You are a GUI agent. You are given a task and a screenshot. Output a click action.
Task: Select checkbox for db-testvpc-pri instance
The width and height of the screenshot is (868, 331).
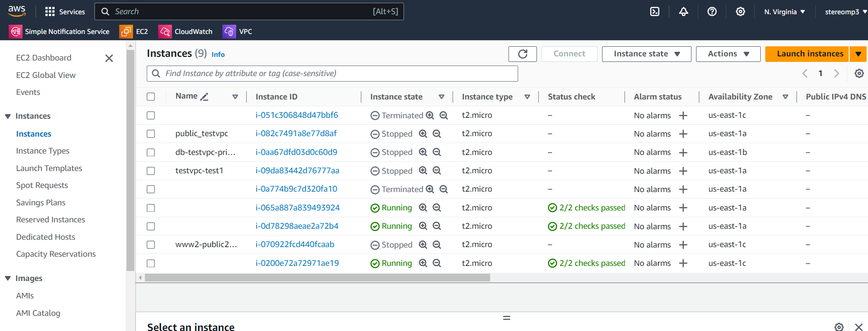151,152
